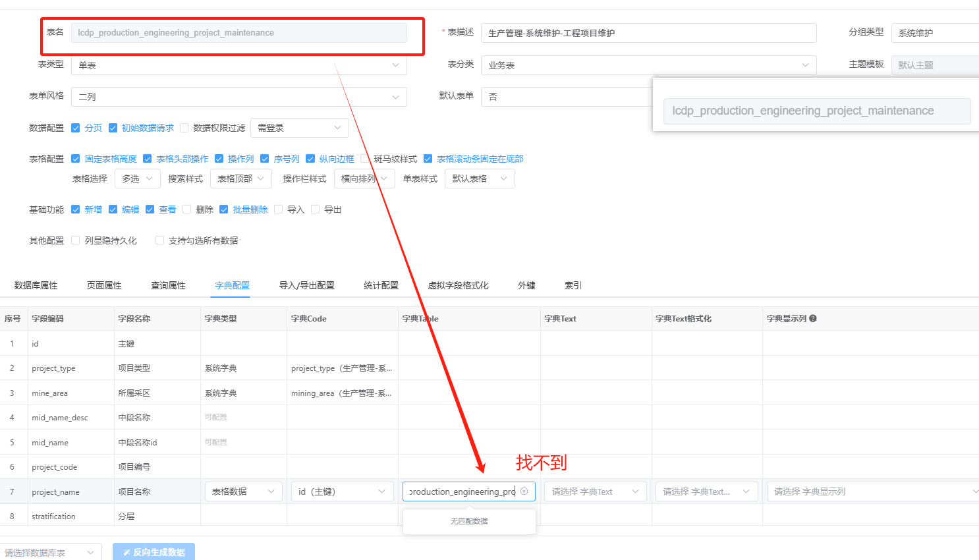
Task: Open the 字典Text格式化 selection dropdown
Action: (x=706, y=491)
